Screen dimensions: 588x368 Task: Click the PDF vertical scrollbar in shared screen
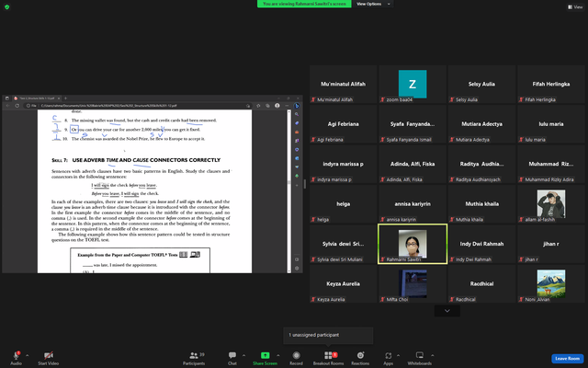pos(288,190)
